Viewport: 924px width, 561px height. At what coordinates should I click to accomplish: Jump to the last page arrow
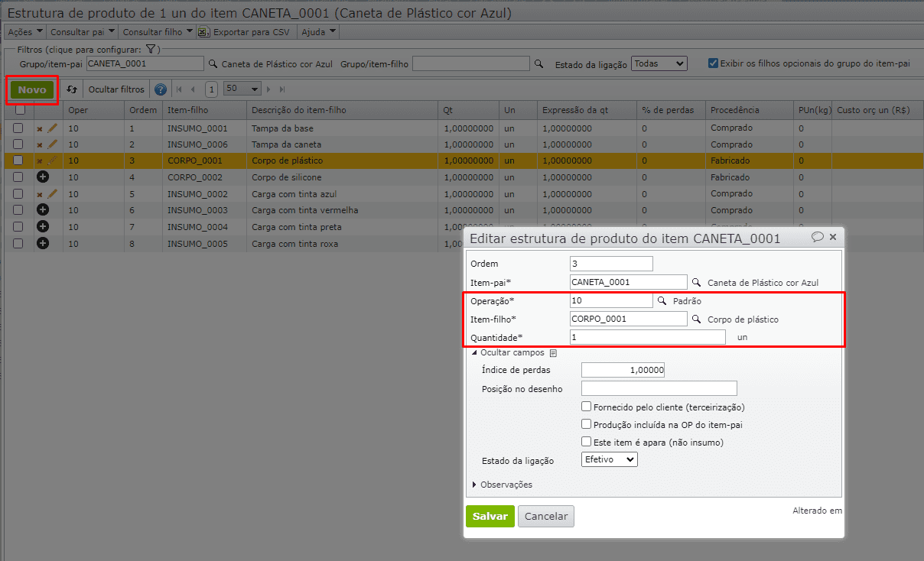coord(282,89)
